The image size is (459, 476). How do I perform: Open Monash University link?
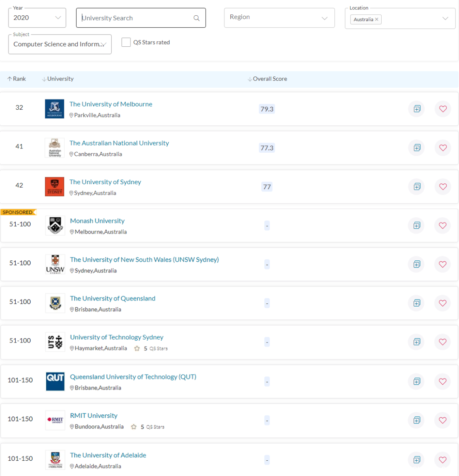point(97,221)
